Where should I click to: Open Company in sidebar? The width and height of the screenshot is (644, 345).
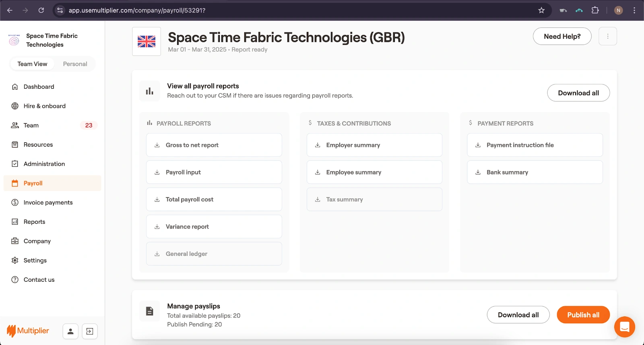(x=52, y=241)
